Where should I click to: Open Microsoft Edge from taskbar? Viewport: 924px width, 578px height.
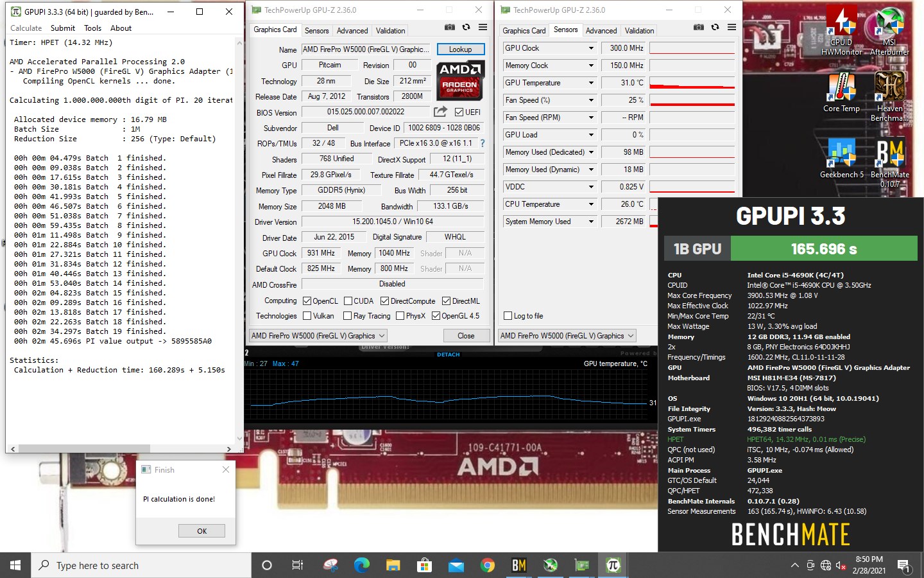point(361,565)
